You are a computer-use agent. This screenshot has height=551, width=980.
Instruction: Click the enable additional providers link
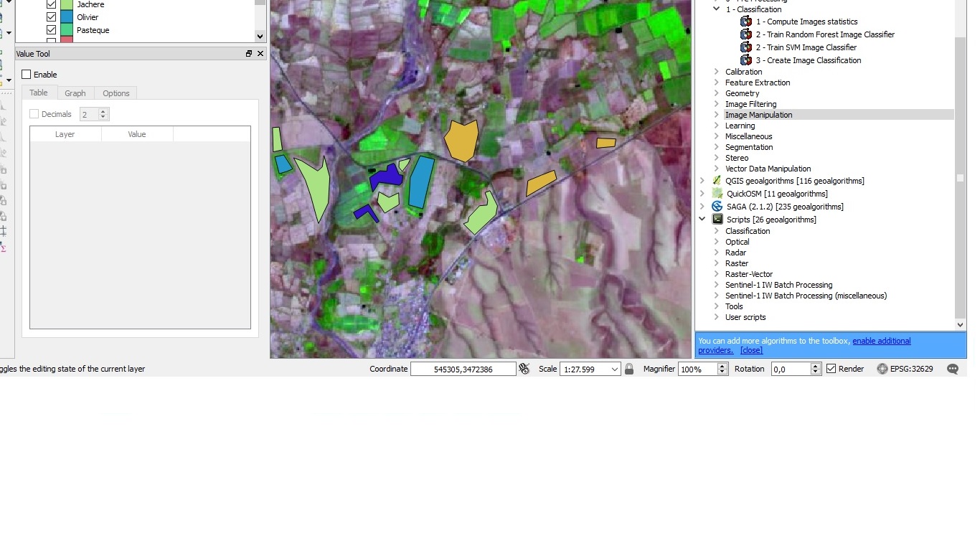click(881, 341)
